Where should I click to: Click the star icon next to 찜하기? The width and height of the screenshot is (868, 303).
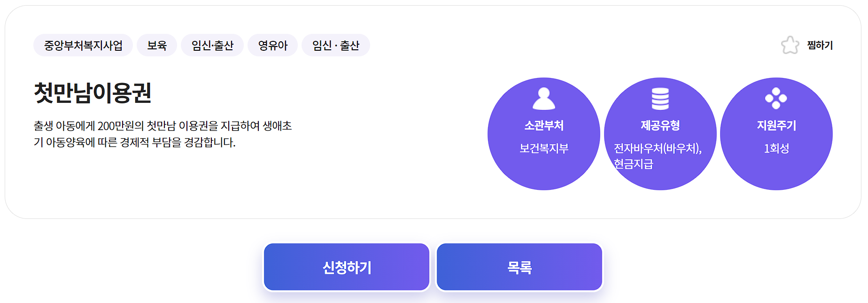pyautogui.click(x=790, y=45)
